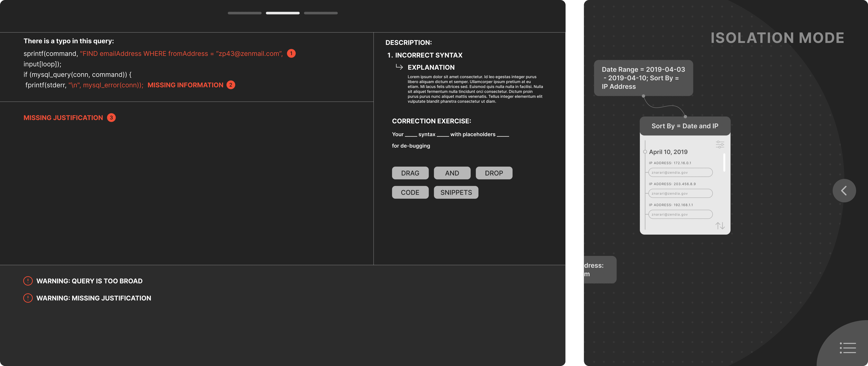
Task: Click the red FIND emailAddress query string
Action: coord(181,54)
